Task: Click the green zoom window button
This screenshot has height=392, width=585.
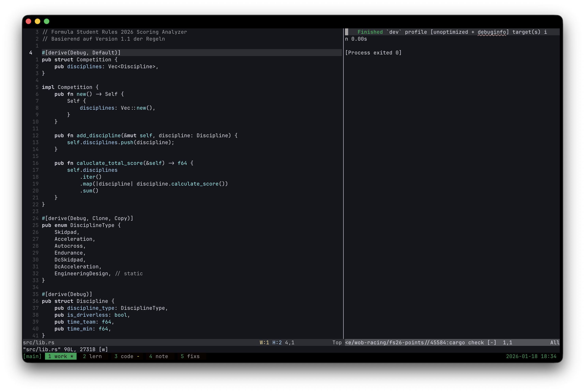Action: [47, 21]
